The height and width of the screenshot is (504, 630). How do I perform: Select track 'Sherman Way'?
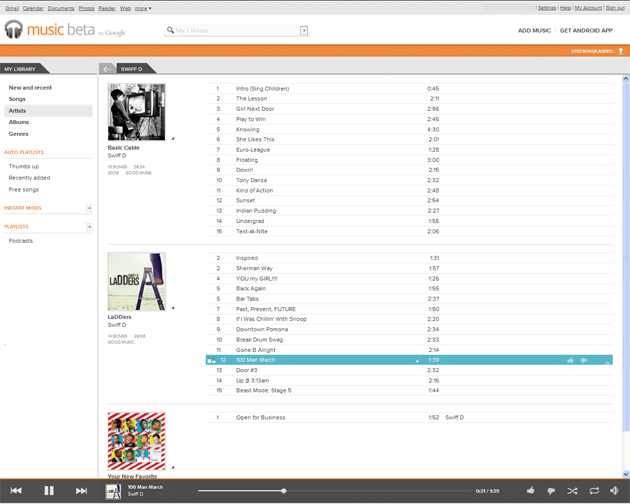click(409, 268)
